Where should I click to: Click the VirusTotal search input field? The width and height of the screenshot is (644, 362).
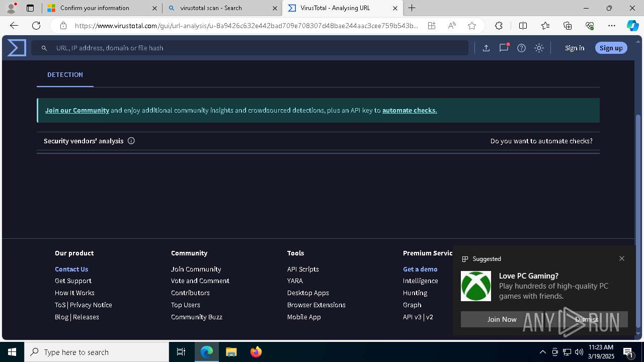(x=250, y=48)
